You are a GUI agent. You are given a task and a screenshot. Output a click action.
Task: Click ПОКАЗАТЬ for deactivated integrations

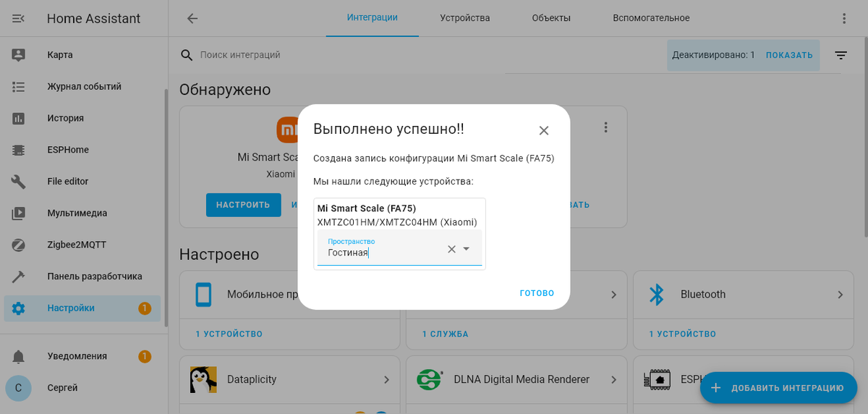(789, 55)
